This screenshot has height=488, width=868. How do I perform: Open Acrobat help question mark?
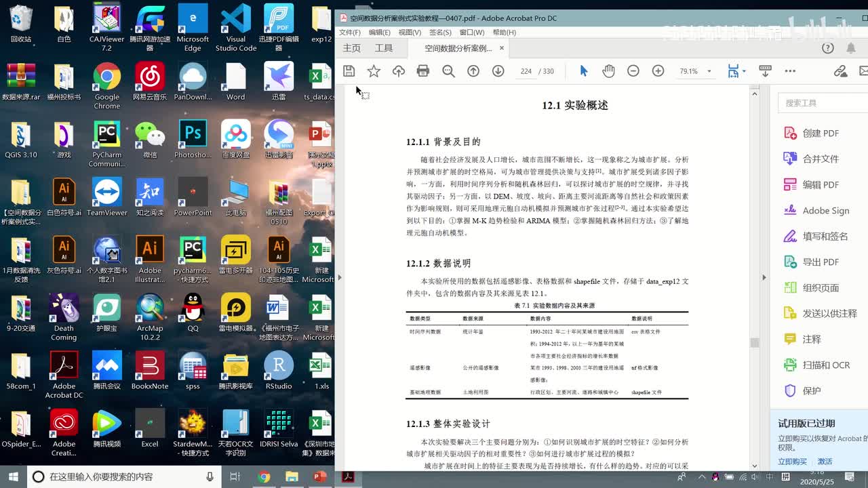827,48
